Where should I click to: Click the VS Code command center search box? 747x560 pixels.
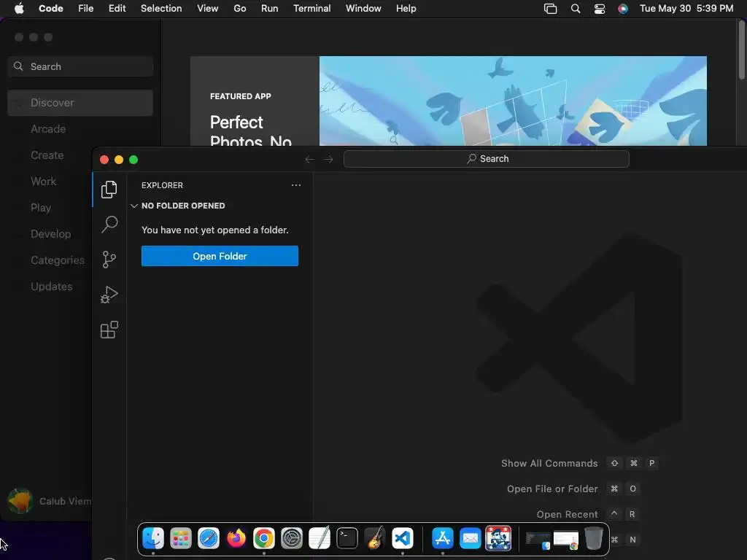point(486,159)
